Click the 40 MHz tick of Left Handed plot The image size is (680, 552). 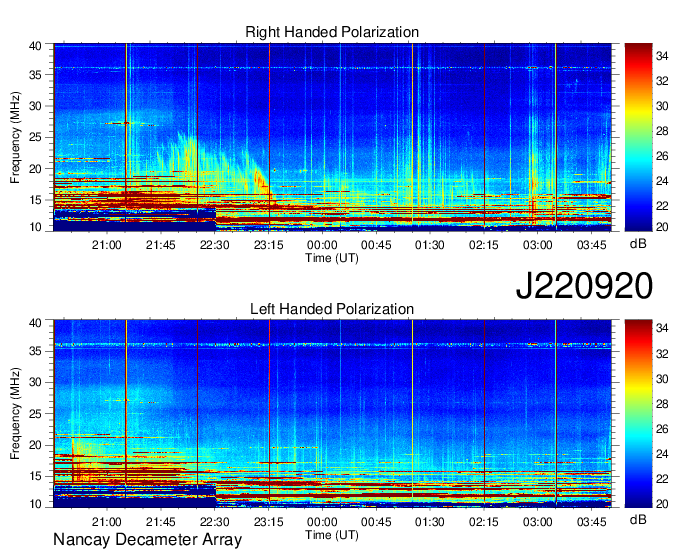35,323
